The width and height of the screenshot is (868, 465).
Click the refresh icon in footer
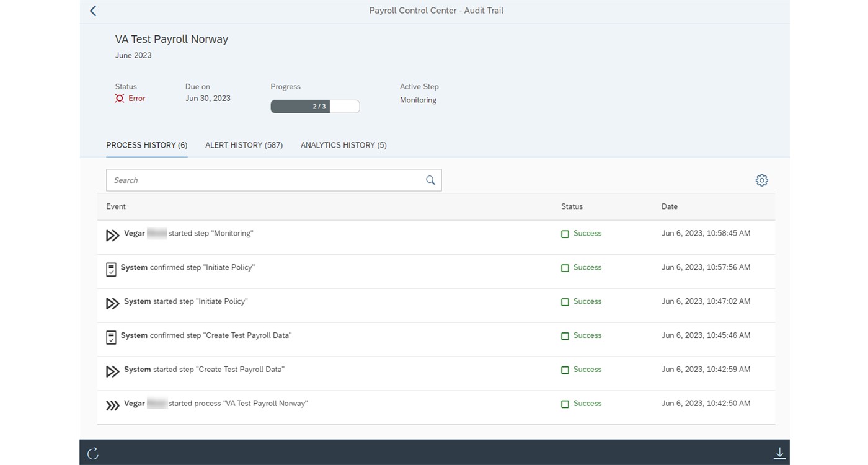[93, 453]
